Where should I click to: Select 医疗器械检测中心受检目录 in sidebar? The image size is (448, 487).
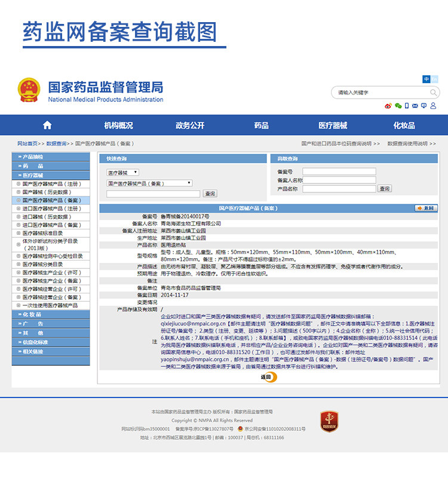(51, 256)
